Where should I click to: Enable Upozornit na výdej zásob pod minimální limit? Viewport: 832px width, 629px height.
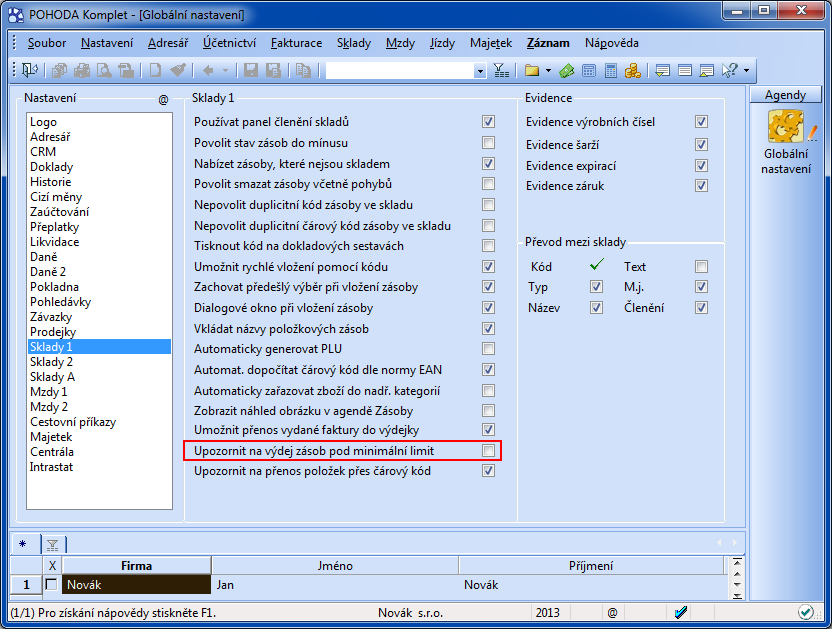[488, 451]
